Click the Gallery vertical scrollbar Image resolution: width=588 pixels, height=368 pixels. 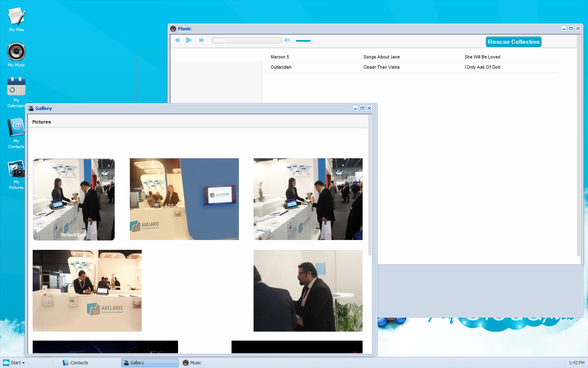(x=370, y=185)
